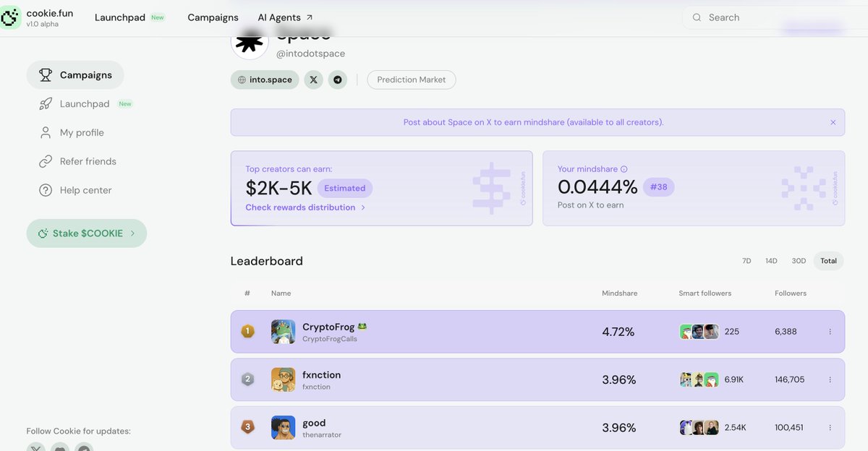Image resolution: width=868 pixels, height=451 pixels.
Task: Open fxnction row options menu
Action: point(830,379)
